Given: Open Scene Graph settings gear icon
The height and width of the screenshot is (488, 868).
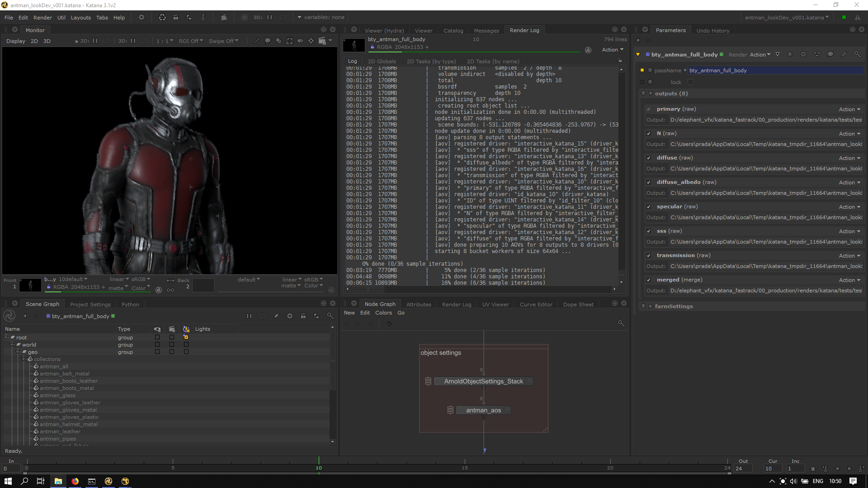Looking at the screenshot, I should [x=290, y=316].
